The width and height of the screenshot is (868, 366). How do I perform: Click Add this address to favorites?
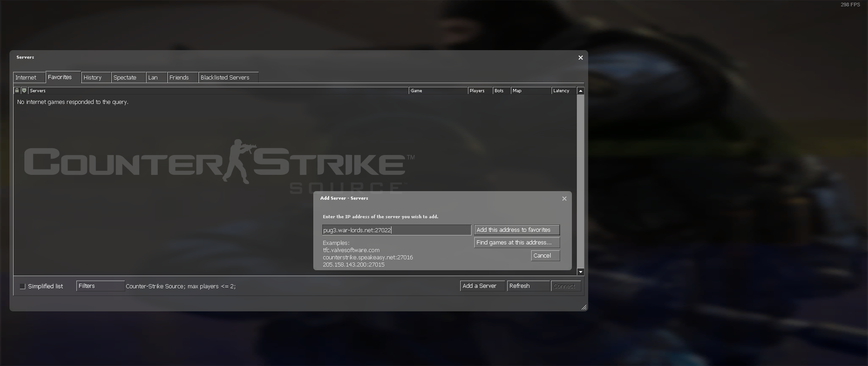pyautogui.click(x=517, y=230)
